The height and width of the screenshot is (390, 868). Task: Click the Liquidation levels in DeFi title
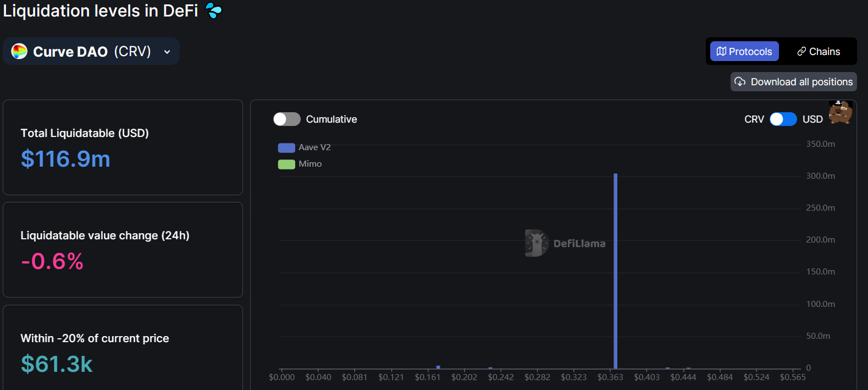101,10
